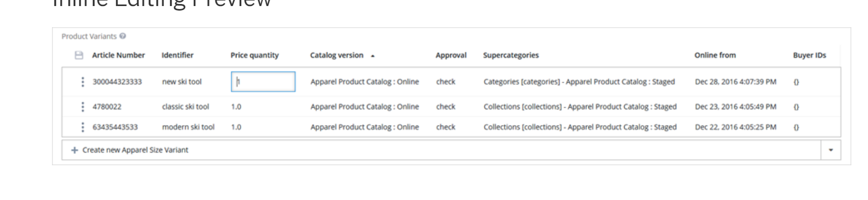Image resolution: width=868 pixels, height=200 pixels.
Task: Click approval 'check' in modern ski tool row
Action: [446, 127]
